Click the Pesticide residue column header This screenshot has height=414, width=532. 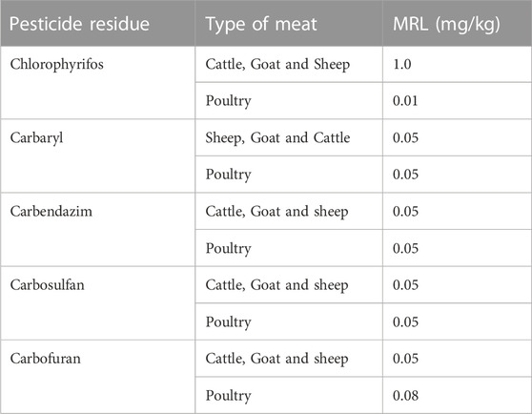(x=97, y=23)
